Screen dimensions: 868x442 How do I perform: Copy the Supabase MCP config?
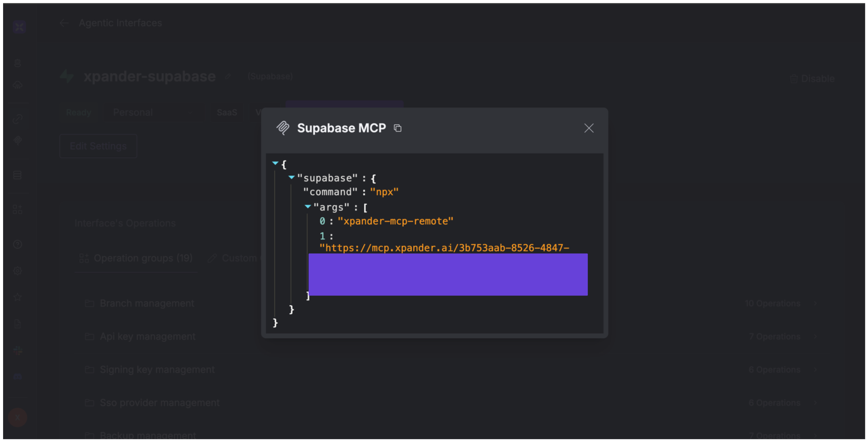[398, 128]
